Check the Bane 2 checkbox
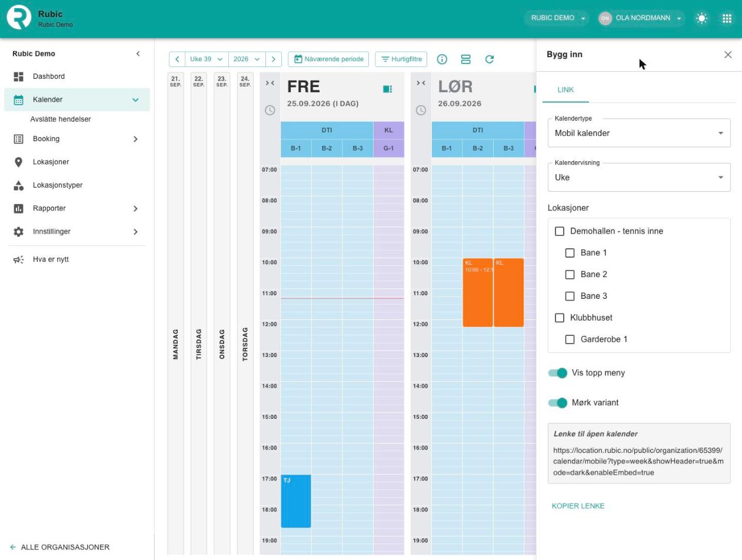This screenshot has width=742, height=560. point(570,275)
